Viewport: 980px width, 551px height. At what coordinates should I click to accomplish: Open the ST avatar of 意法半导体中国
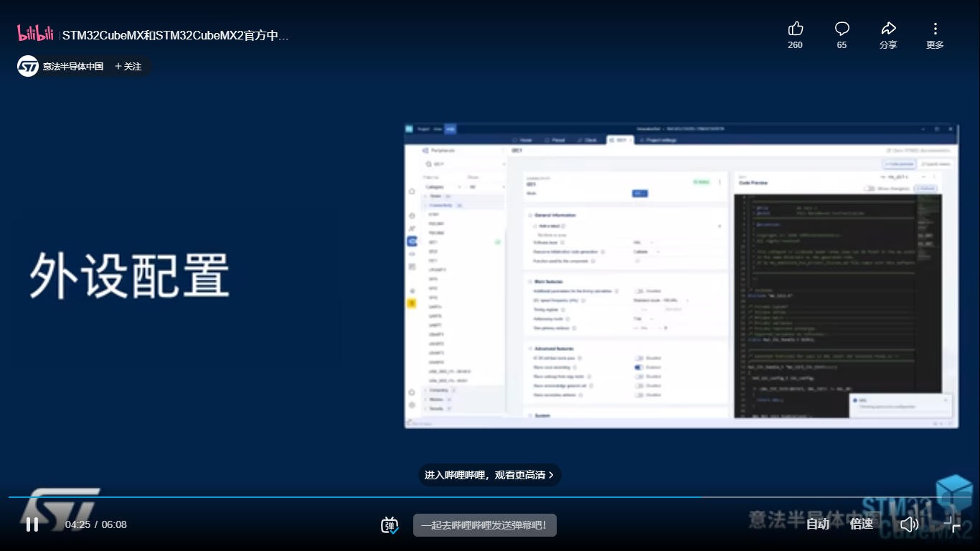[28, 66]
